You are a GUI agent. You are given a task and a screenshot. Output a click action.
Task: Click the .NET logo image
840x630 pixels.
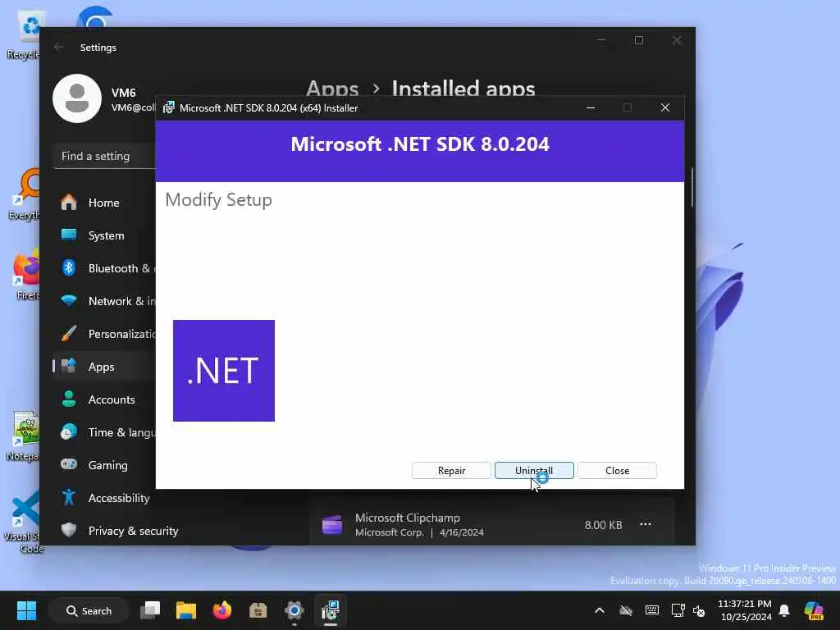point(224,371)
